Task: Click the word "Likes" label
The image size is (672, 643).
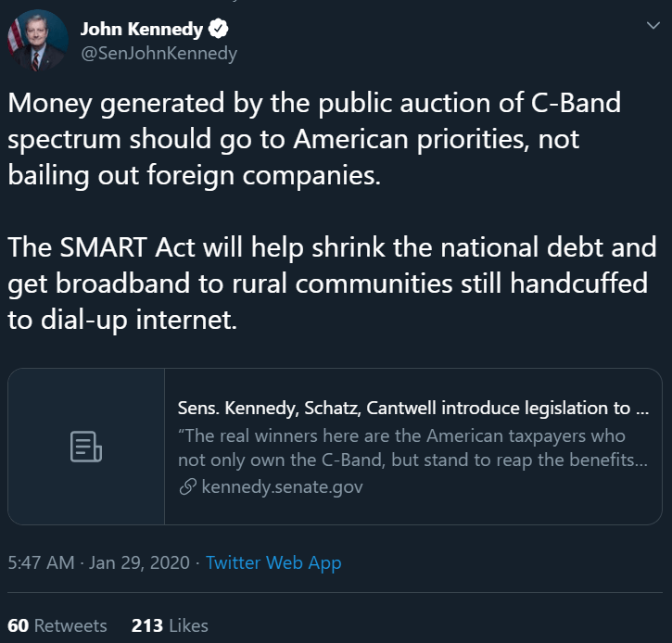Action: point(188,625)
